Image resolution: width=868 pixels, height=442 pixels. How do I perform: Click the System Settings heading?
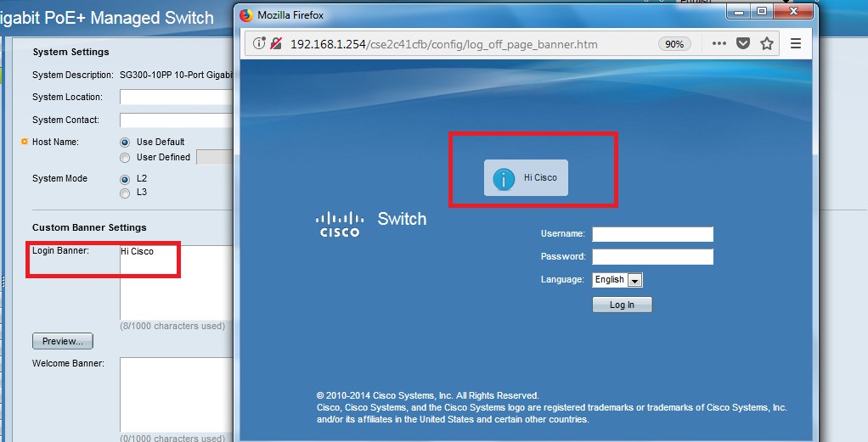70,52
